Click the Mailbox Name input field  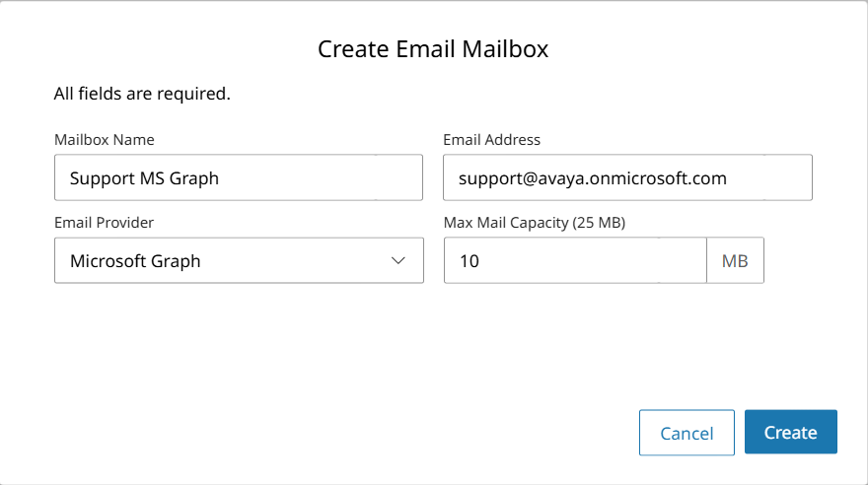[239, 177]
